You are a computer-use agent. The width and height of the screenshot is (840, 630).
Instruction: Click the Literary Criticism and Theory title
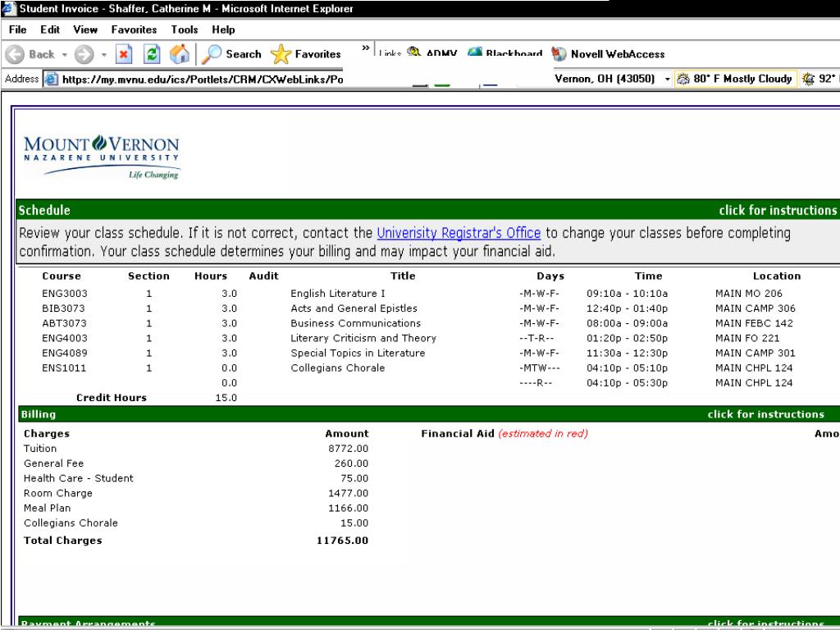363,339
